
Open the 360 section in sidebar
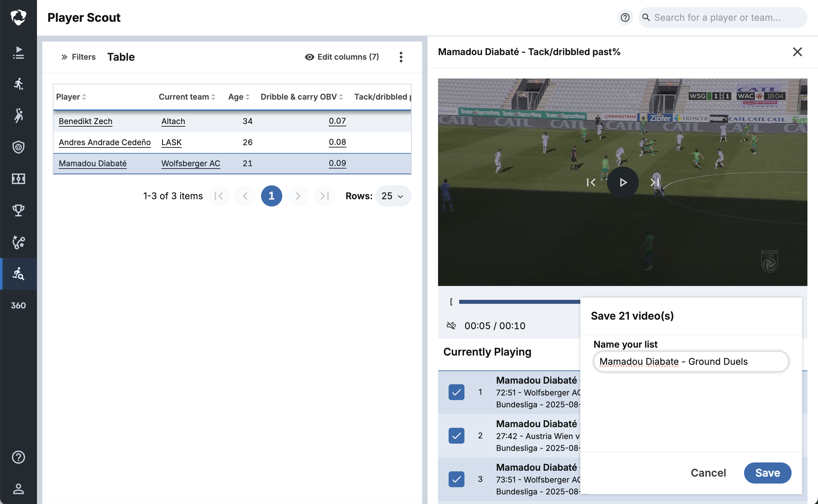tap(18, 305)
